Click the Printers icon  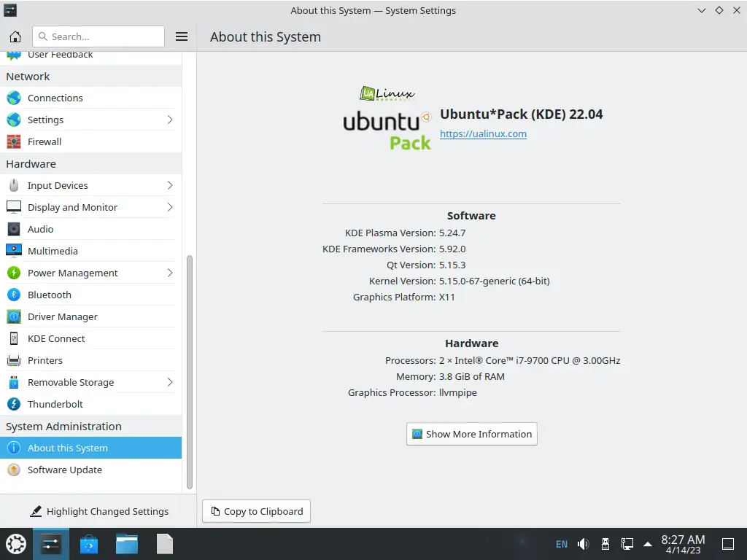coord(14,360)
